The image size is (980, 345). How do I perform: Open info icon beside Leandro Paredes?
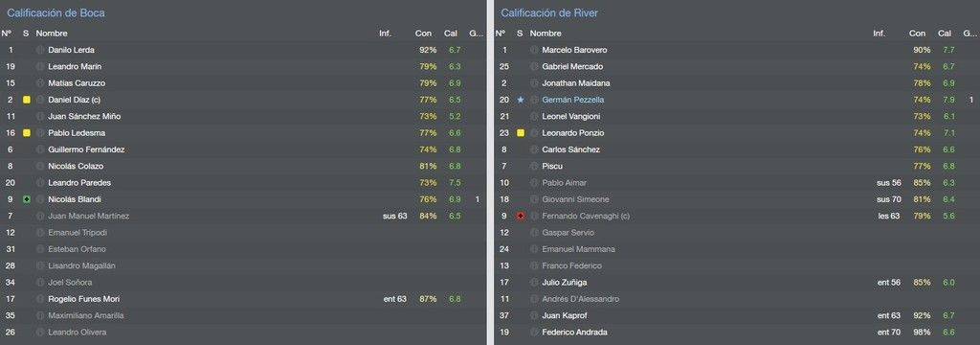click(40, 183)
